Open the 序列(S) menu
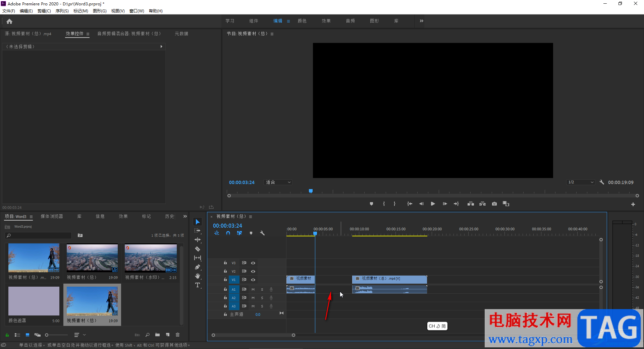644x349 pixels. [x=62, y=11]
